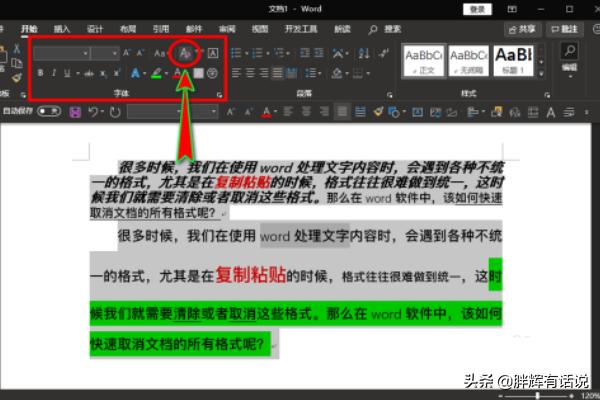Click the Borders grid icon
This screenshot has height=400, width=600.
pyautogui.click(x=358, y=73)
